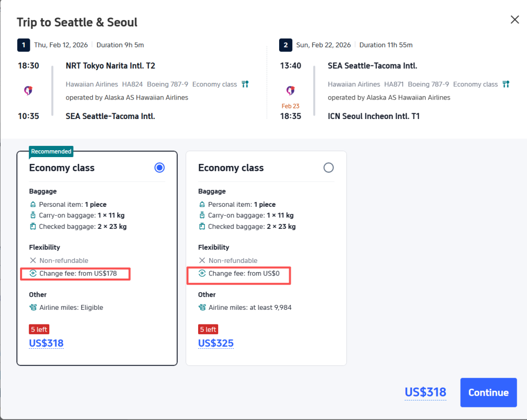
Task: Click the total US$318 price beside Continue
Action: pyautogui.click(x=425, y=393)
